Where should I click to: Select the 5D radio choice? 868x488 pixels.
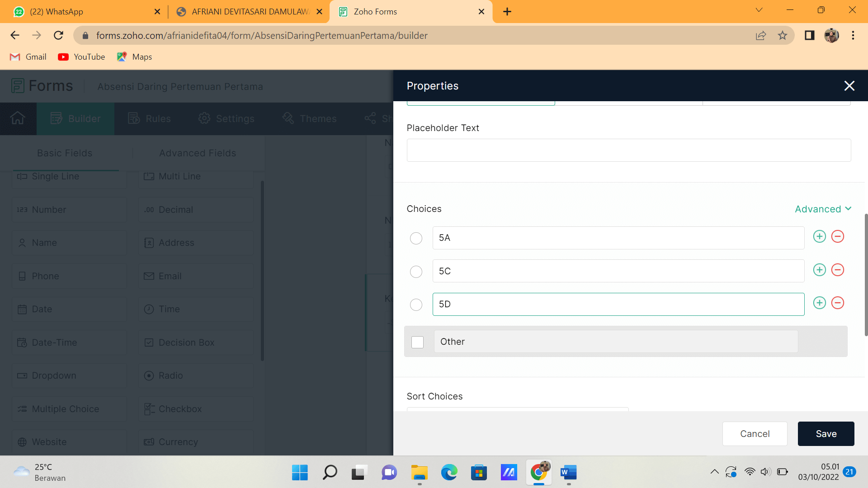(x=416, y=305)
